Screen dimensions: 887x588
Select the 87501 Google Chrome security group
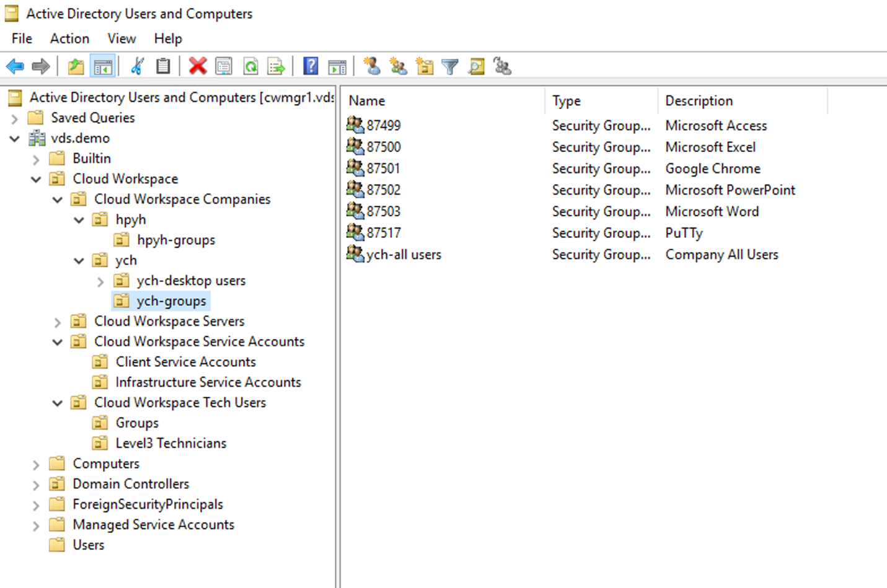(383, 169)
